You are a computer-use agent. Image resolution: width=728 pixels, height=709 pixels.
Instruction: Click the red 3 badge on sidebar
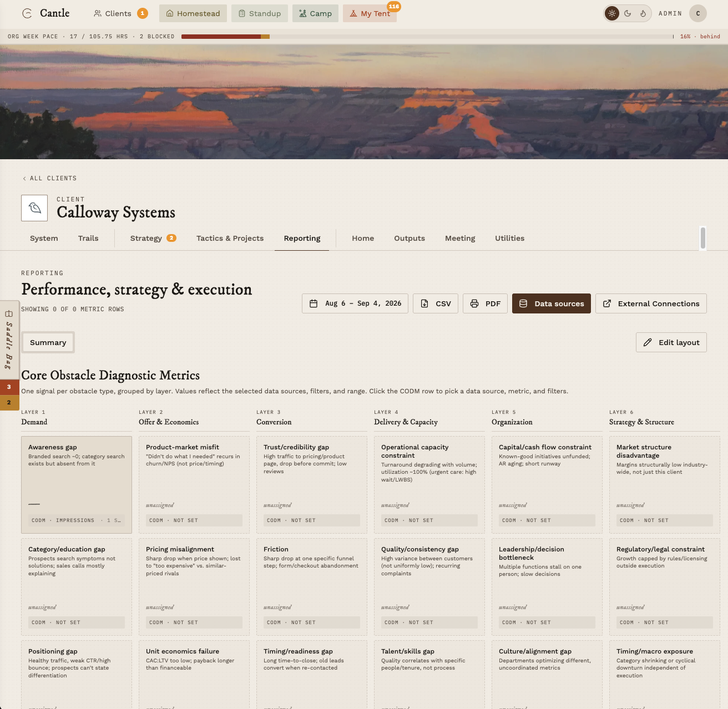coord(9,387)
